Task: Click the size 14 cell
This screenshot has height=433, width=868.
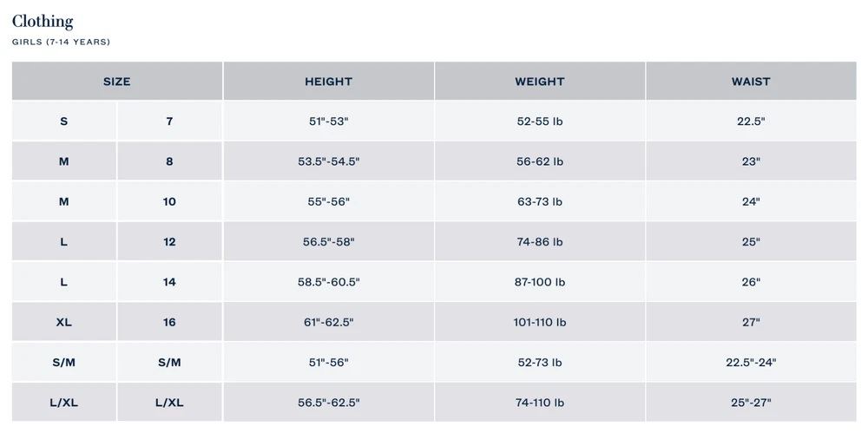Action: [169, 282]
